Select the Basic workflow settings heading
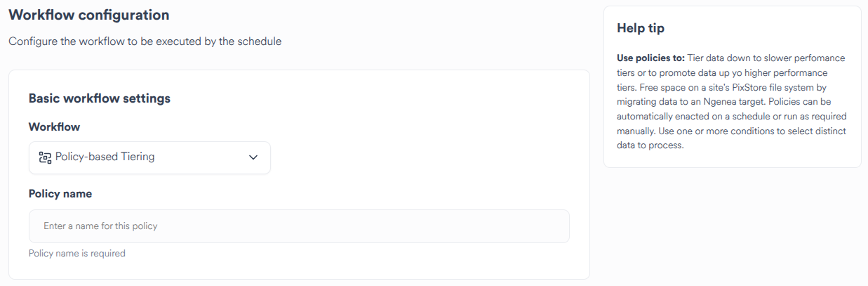 point(99,98)
